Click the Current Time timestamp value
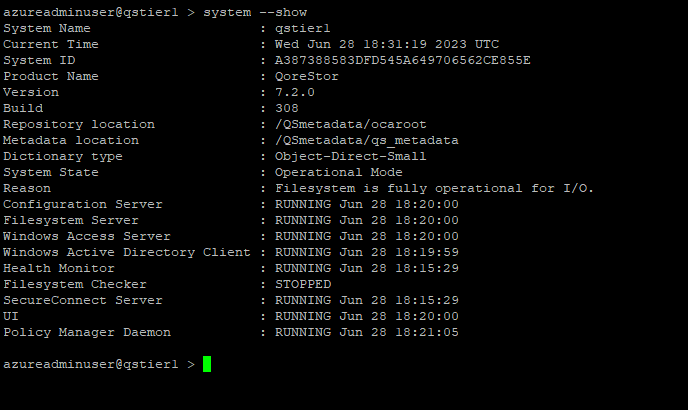688x410 pixels. tap(387, 44)
